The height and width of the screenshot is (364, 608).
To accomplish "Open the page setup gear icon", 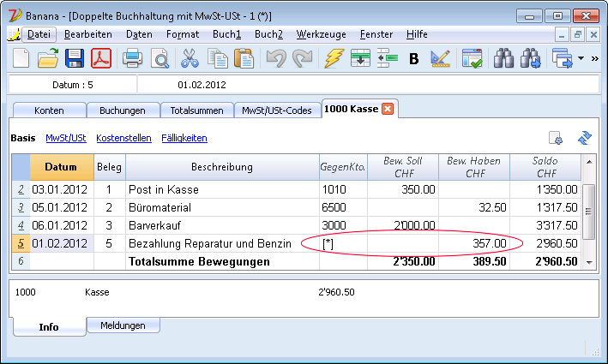I will click(556, 138).
